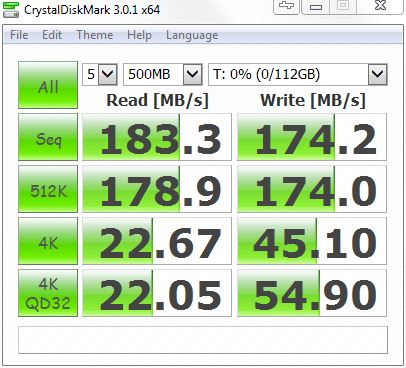Click the Read [MB/s] column header
The width and height of the screenshot is (406, 368).
pos(157,100)
